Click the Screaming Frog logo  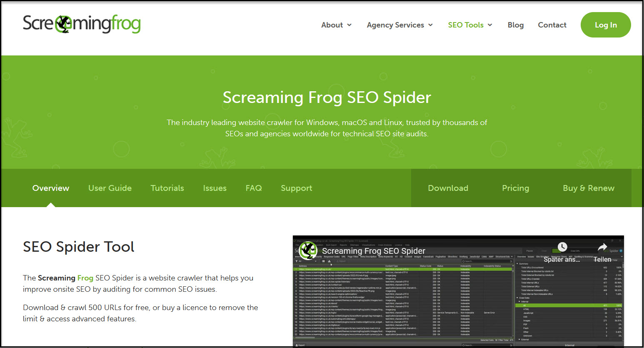[82, 24]
